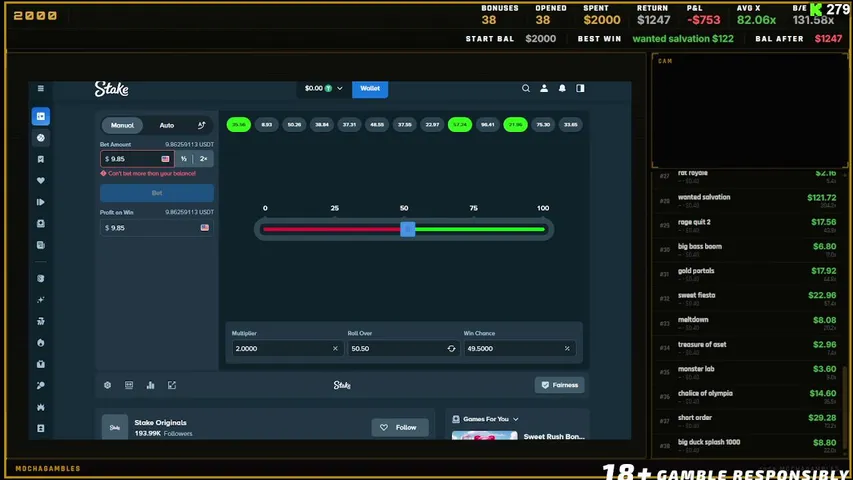Click the flag icon in Profit on Win

point(205,228)
